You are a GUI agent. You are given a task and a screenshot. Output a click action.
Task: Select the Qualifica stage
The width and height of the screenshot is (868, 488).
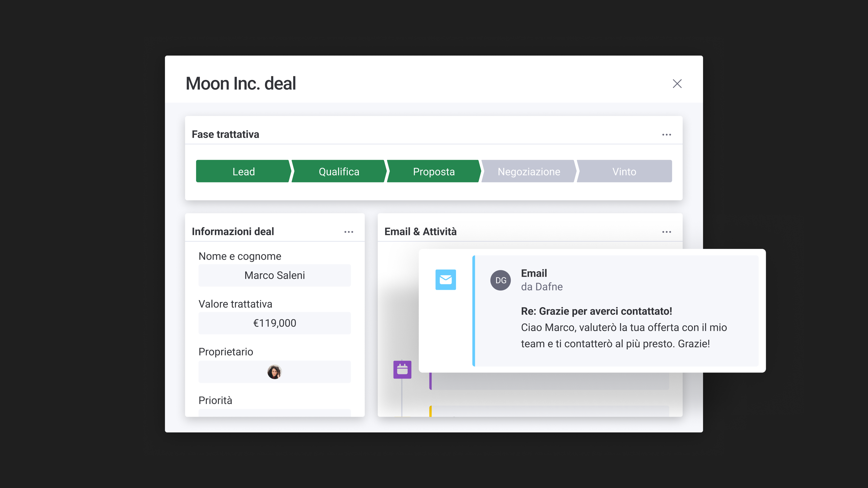click(x=339, y=171)
